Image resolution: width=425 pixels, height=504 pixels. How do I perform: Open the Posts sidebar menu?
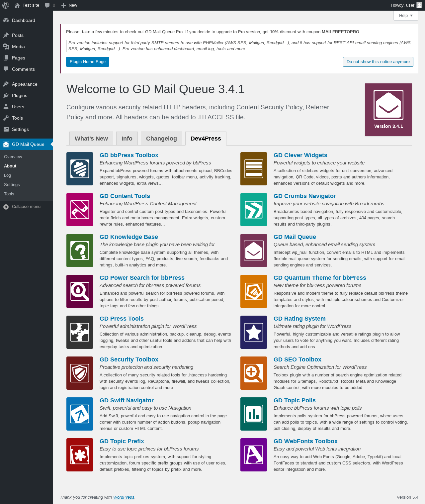coord(27,35)
